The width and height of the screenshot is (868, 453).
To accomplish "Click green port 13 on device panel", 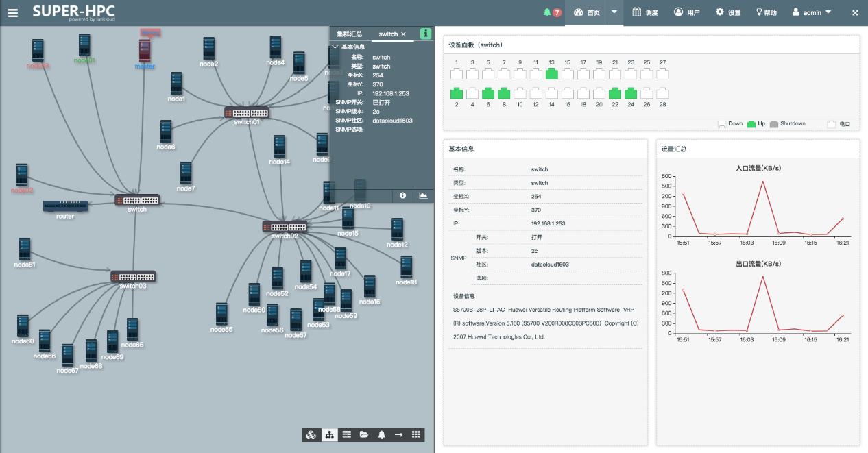I will pyautogui.click(x=551, y=74).
